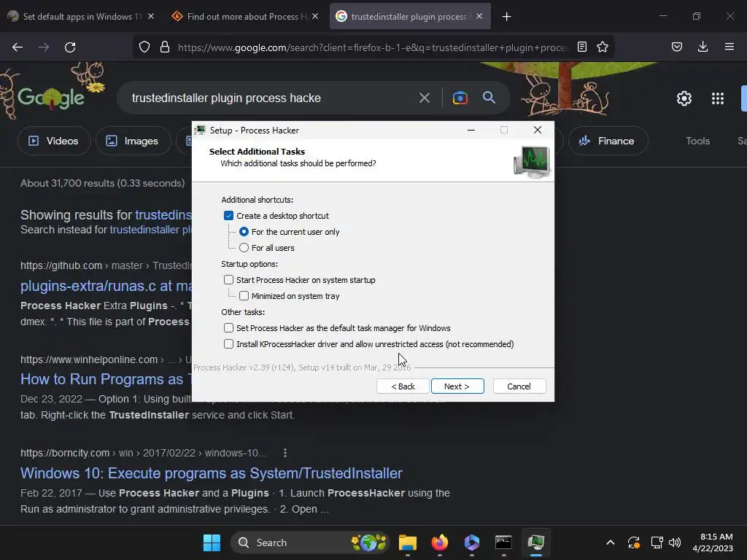Filter results by Finance
This screenshot has height=560, width=747.
608,141
